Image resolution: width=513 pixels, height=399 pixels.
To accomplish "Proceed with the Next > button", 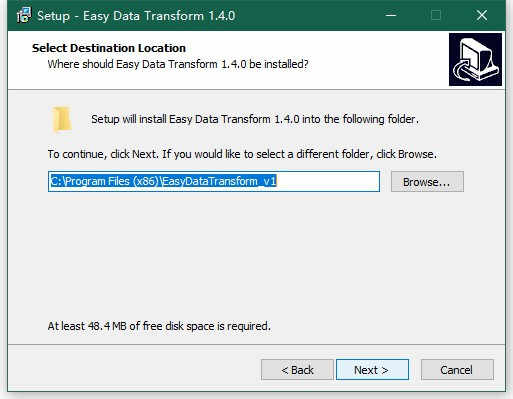I will pos(372,370).
